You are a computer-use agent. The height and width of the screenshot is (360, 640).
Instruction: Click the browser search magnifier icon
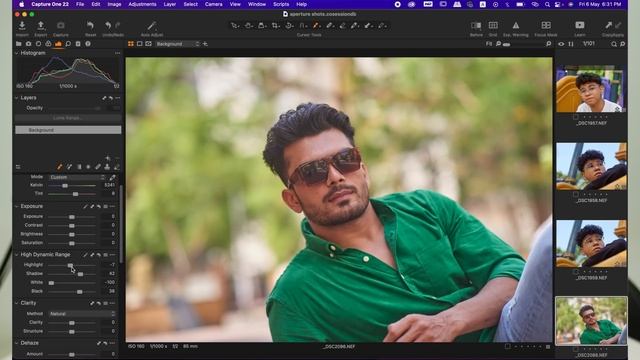(x=614, y=44)
